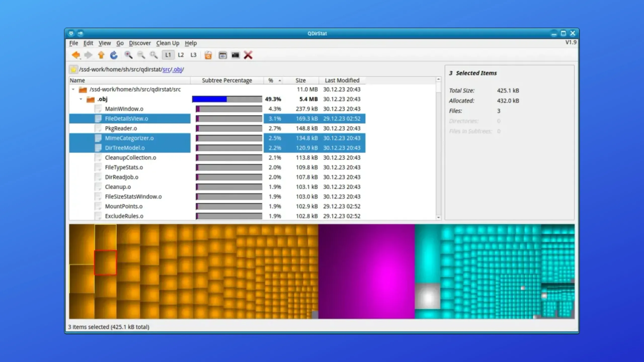This screenshot has height=362, width=644.
Task: Click the .obj folder icon
Action: [x=90, y=99]
